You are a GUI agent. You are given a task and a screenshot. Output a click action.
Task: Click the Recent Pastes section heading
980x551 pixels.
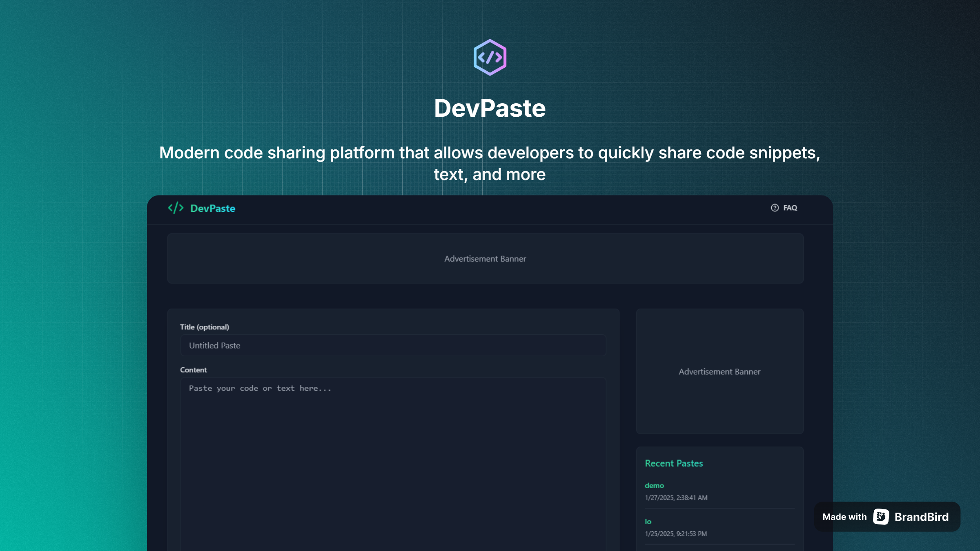coord(673,463)
